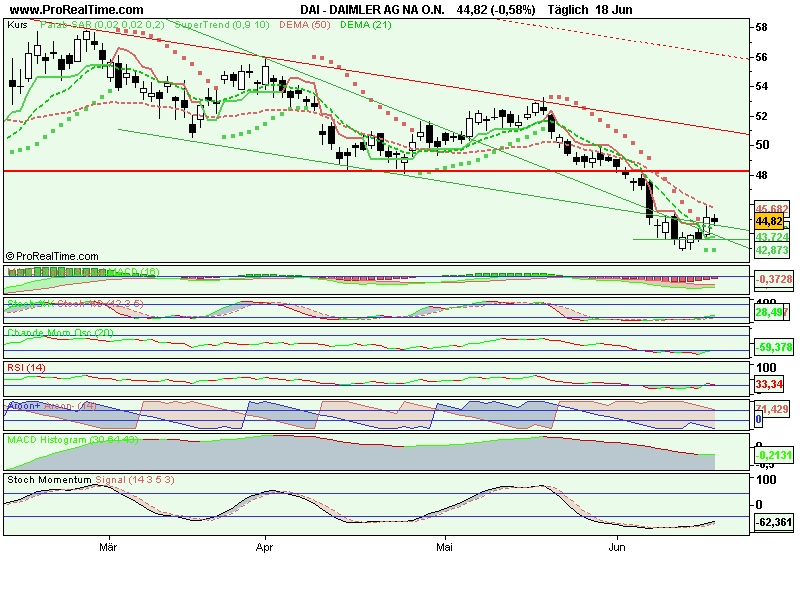
Task: Click the 48 price axis label
Action: [x=761, y=175]
